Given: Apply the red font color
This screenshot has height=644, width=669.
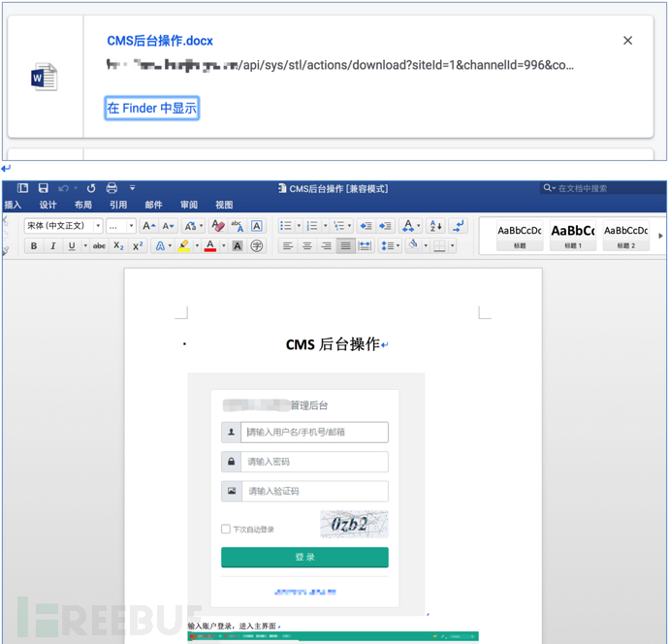Looking at the screenshot, I should (x=210, y=245).
